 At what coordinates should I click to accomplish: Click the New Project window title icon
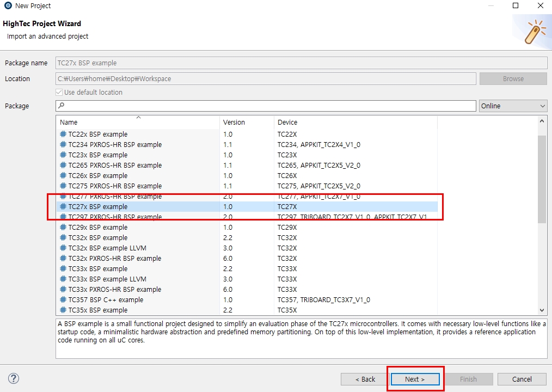(8, 5)
